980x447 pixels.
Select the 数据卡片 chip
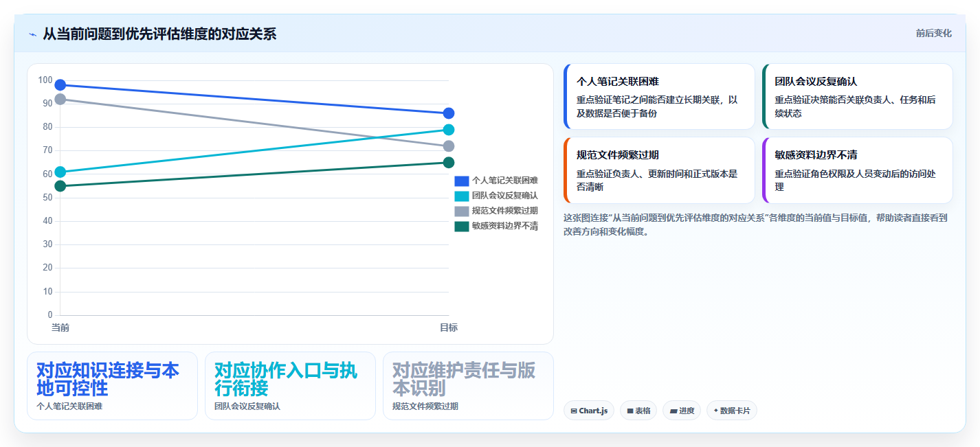731,411
